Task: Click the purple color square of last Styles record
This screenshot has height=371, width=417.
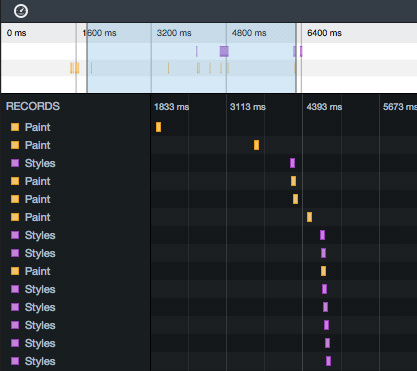Action: [15, 361]
